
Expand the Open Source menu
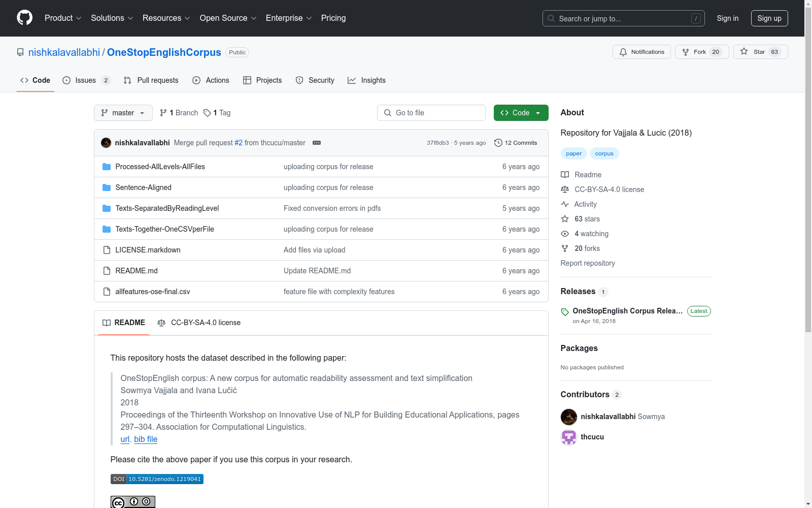click(x=228, y=18)
